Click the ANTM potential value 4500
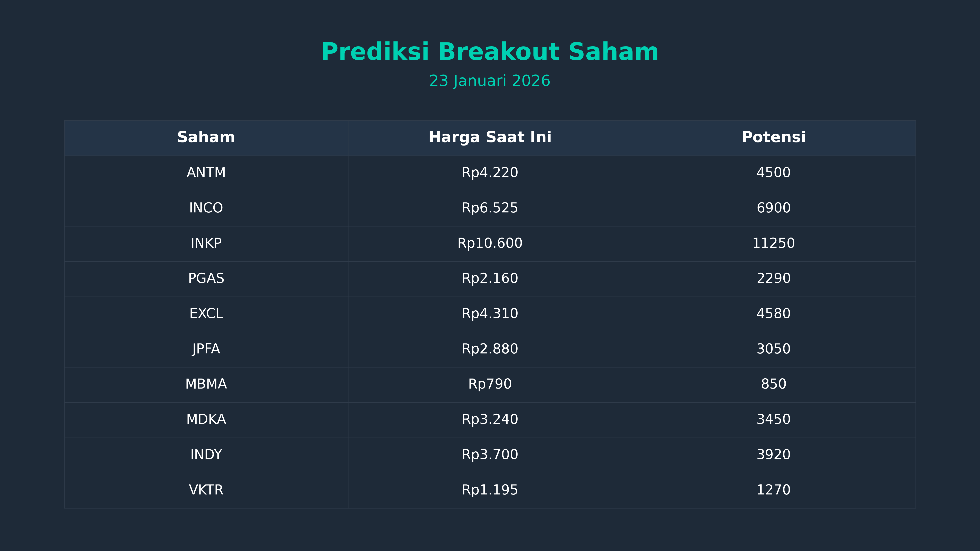The image size is (980, 551). click(773, 173)
